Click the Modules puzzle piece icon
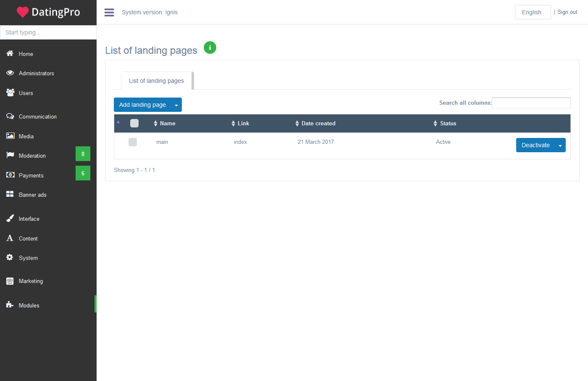 (10, 305)
